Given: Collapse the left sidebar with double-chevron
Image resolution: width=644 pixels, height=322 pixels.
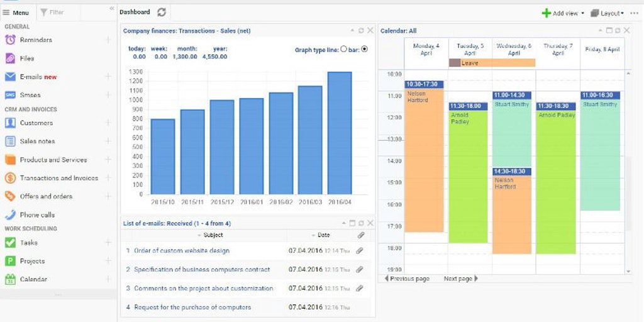Looking at the screenshot, I should [111, 8].
